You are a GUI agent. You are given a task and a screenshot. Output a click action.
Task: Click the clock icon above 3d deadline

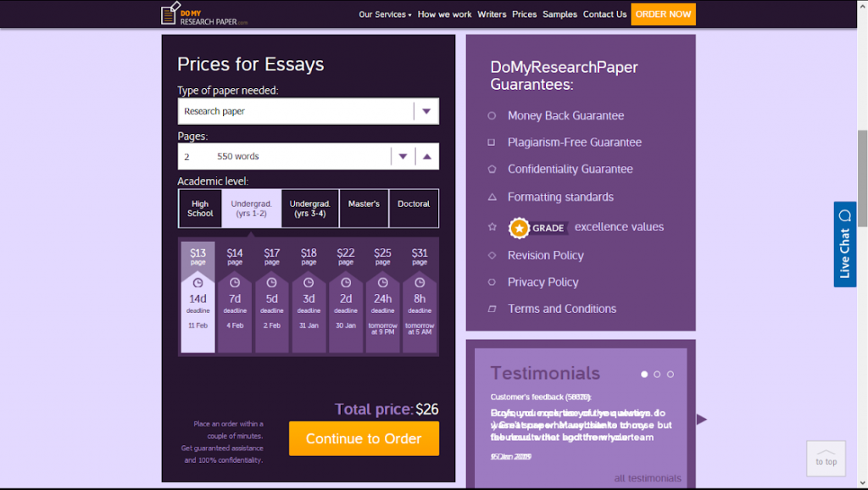click(309, 283)
